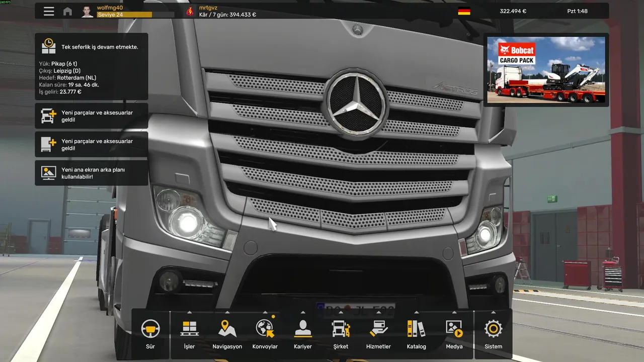This screenshot has height=362, width=644.
Task: Open the hamburger main menu
Action: click(x=49, y=11)
